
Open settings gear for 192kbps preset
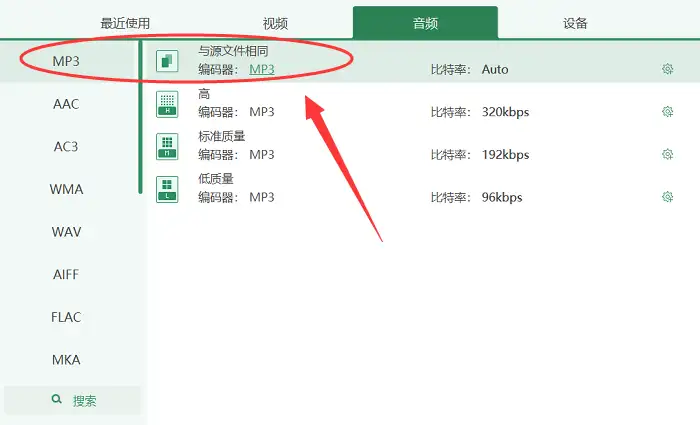pos(667,154)
